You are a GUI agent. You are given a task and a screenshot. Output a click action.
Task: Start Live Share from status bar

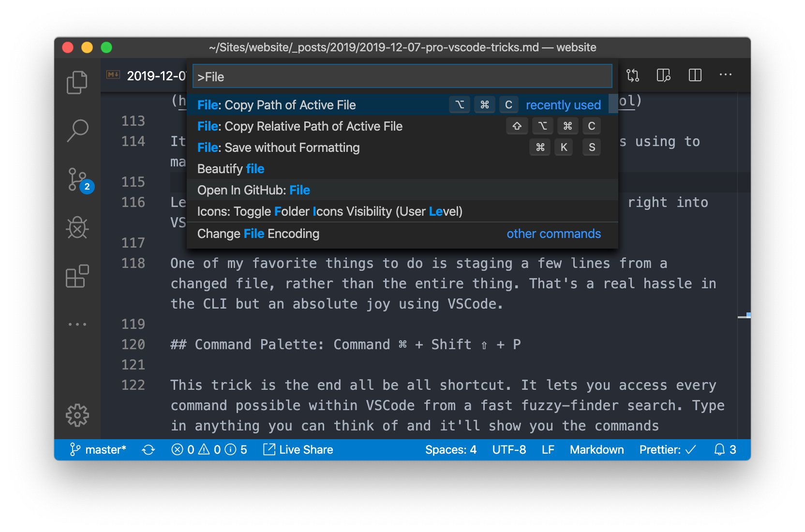pos(298,450)
